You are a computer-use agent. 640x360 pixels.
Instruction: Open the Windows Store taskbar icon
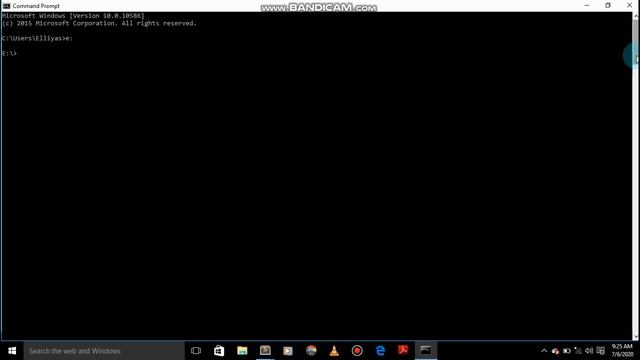coord(219,351)
